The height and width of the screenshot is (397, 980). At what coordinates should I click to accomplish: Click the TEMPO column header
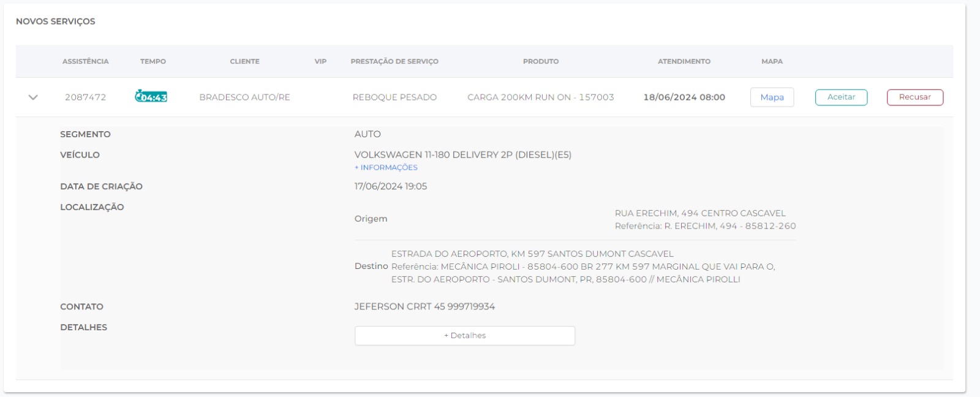(x=153, y=61)
